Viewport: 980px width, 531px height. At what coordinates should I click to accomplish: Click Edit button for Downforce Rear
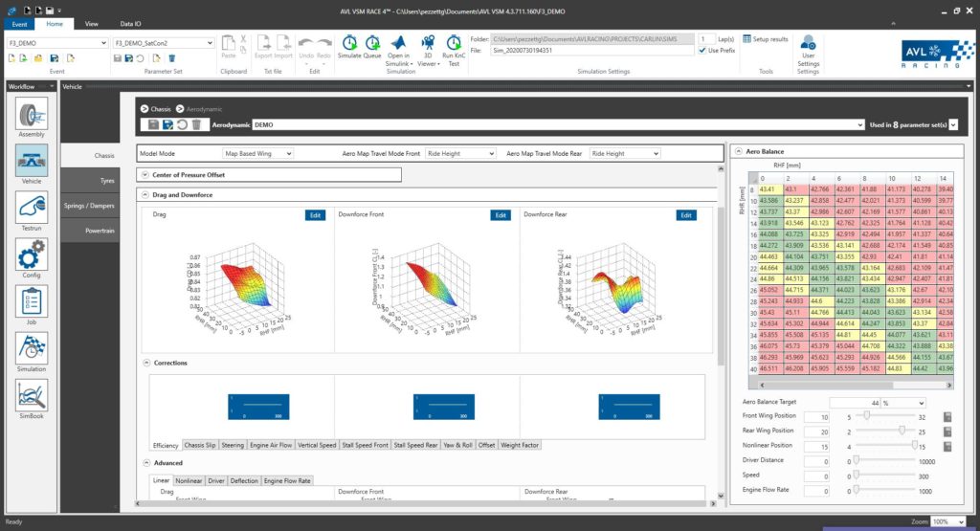click(x=686, y=215)
